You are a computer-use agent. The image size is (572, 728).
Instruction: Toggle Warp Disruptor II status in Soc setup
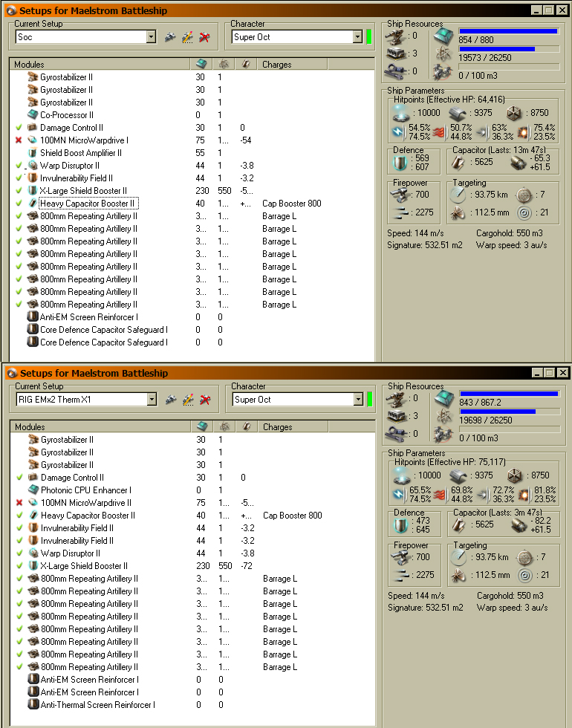click(x=19, y=165)
